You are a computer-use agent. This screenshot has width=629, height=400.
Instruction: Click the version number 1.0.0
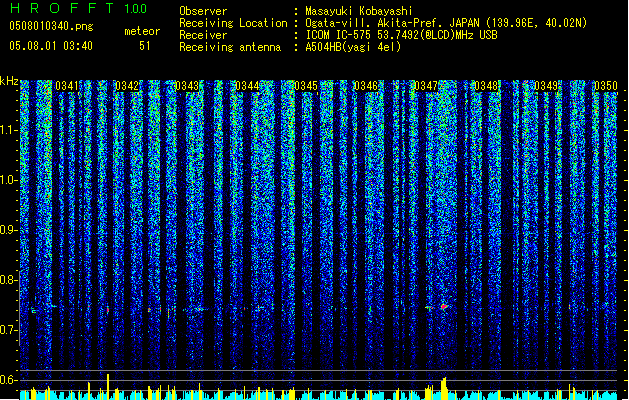coord(135,9)
